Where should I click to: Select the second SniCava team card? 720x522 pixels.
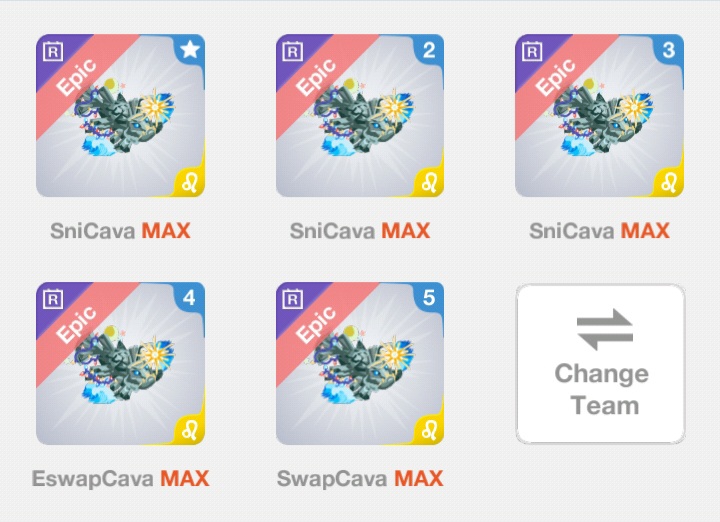360,115
